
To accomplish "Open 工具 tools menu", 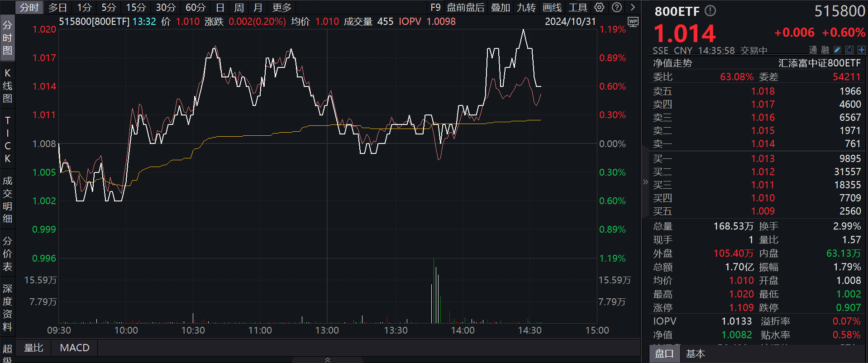I will 578,7.
